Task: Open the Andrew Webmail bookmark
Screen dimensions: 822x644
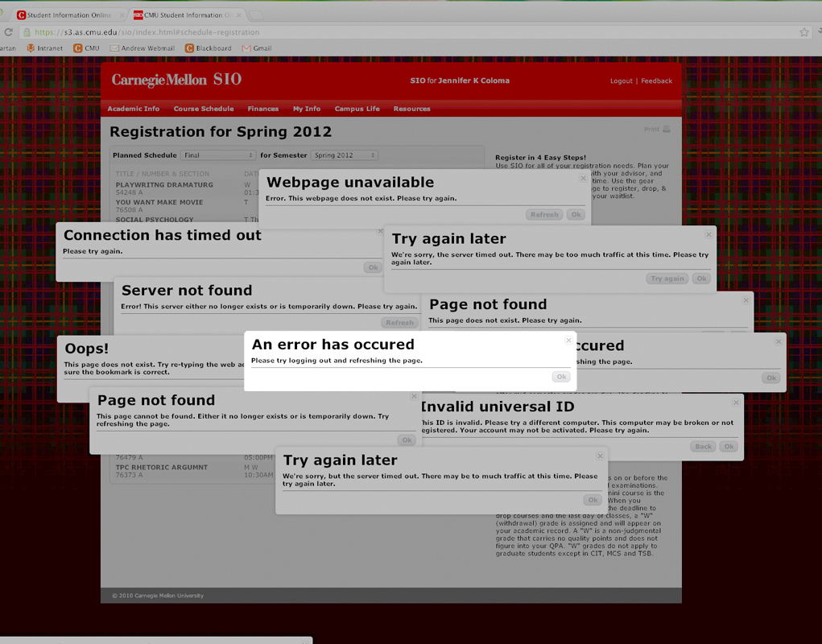Action: (142, 48)
